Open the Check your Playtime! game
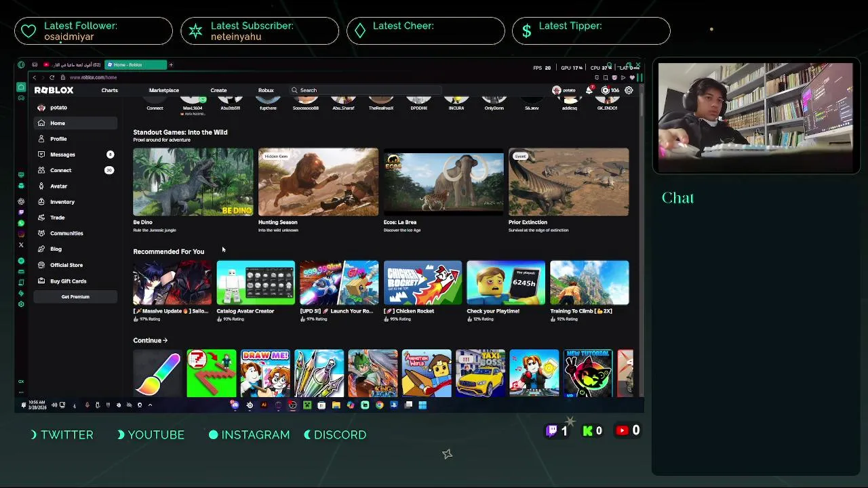 tap(506, 283)
